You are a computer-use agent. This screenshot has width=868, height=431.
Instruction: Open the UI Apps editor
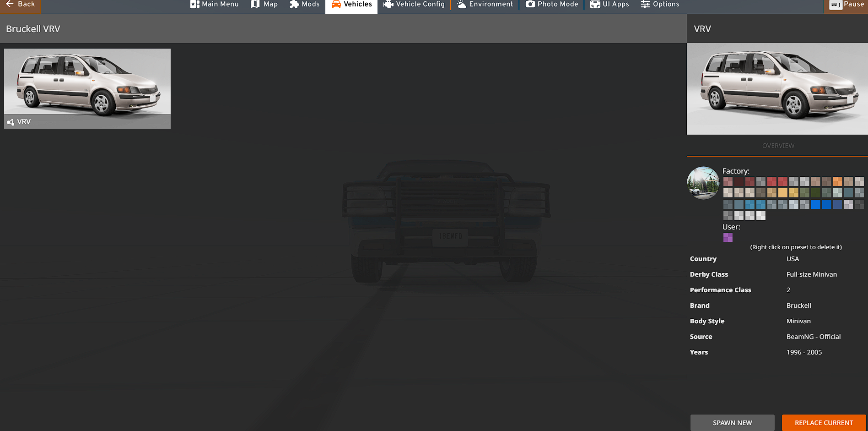609,5
